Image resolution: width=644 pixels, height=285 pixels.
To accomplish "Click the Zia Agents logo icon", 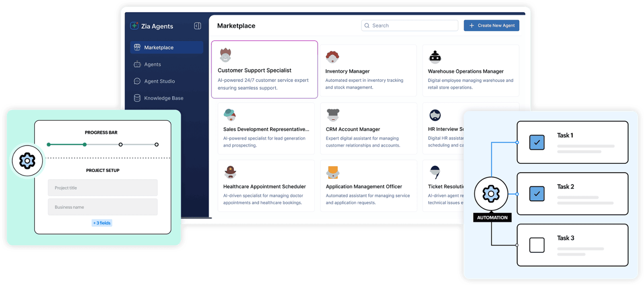I will click(x=134, y=26).
